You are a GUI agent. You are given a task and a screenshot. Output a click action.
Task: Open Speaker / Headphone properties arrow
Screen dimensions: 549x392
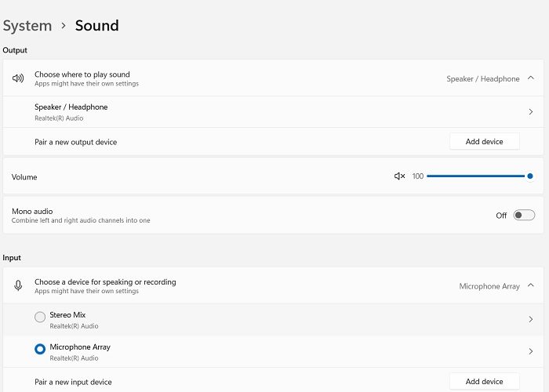point(530,112)
